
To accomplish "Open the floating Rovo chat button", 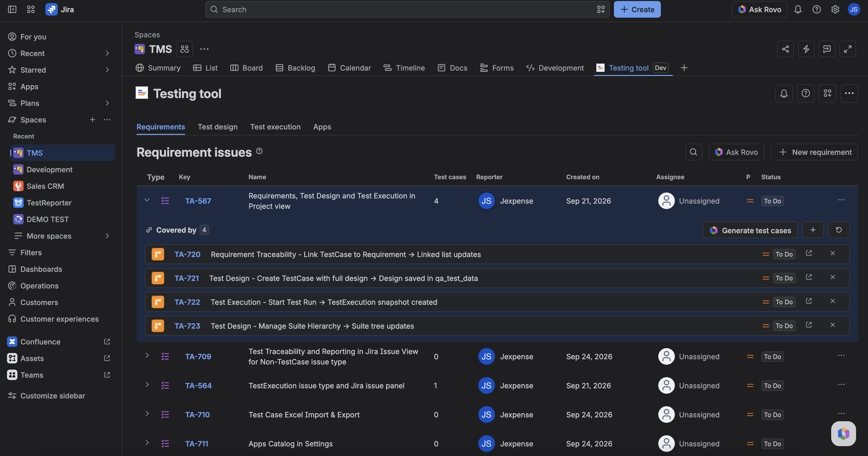I will coord(843,434).
